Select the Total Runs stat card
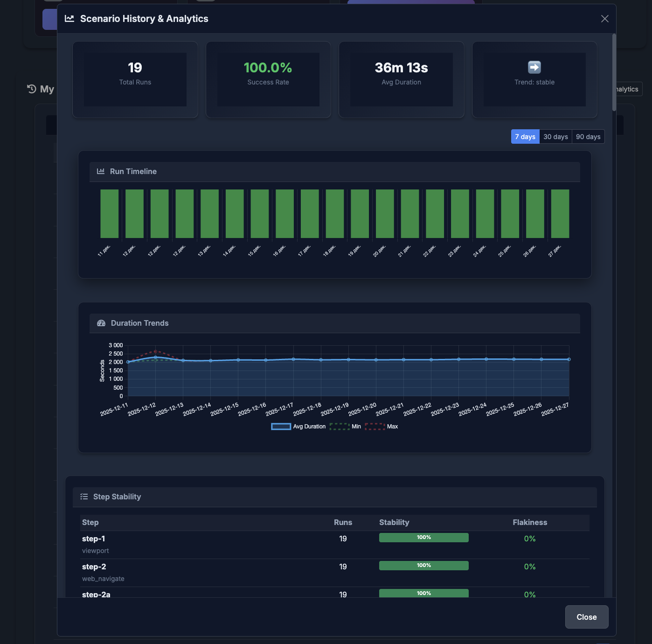The height and width of the screenshot is (644, 652). 135,79
